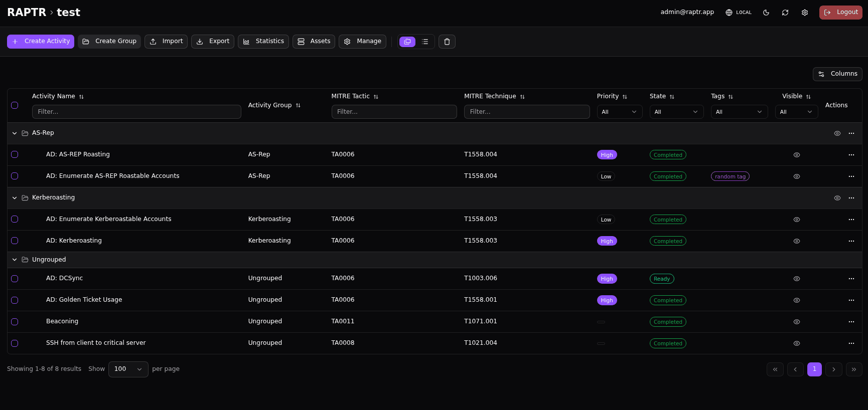The image size is (868, 410).
Task: Click the refresh sync icon in header
Action: pyautogui.click(x=785, y=13)
